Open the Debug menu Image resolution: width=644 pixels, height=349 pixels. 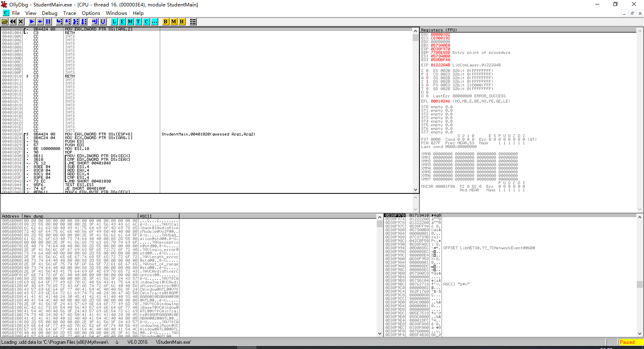point(50,13)
